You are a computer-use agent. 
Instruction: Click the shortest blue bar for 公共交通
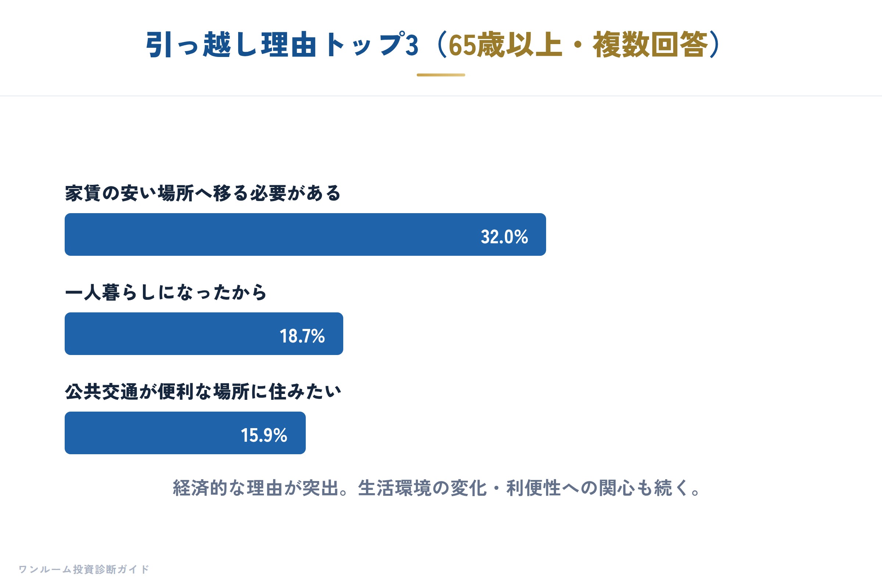point(185,433)
